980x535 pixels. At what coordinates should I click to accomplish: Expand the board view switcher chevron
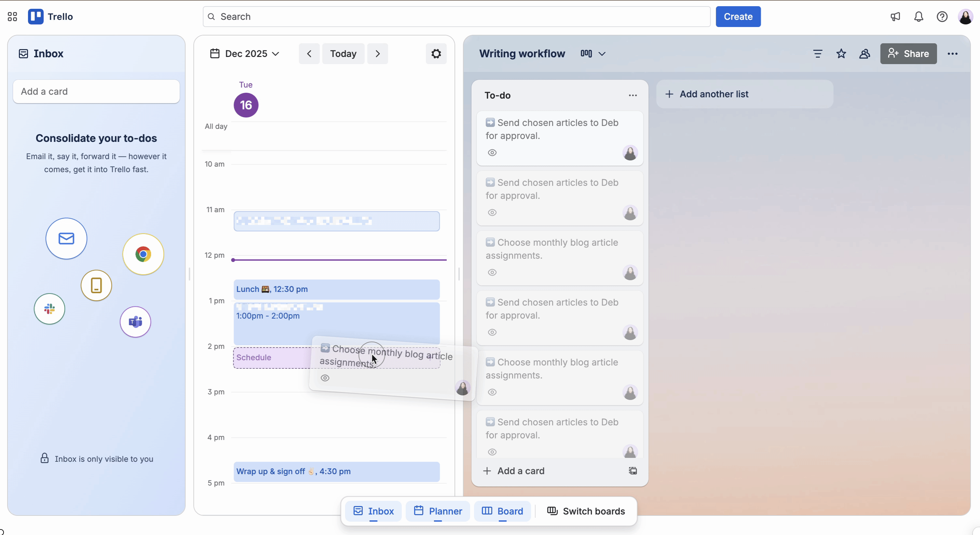click(602, 54)
